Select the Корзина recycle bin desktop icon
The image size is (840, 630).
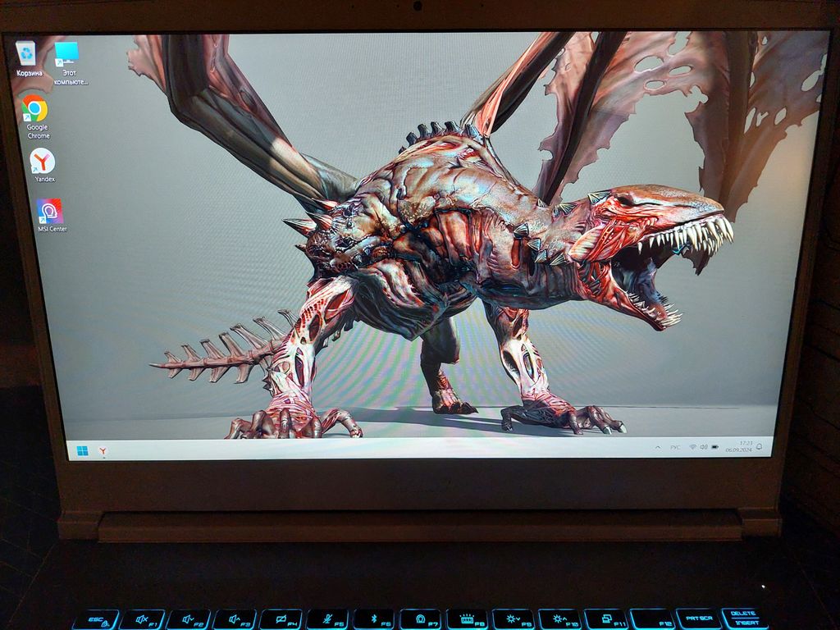(x=27, y=59)
